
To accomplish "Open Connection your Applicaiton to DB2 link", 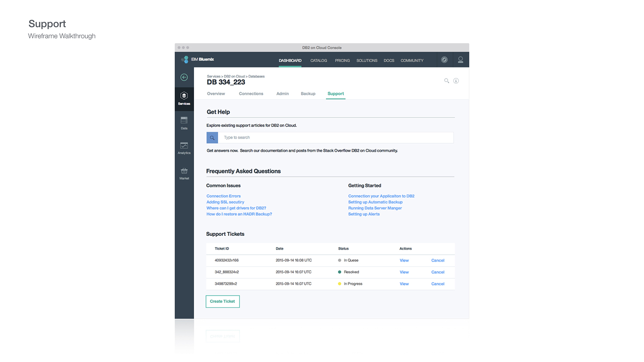I will (x=381, y=196).
